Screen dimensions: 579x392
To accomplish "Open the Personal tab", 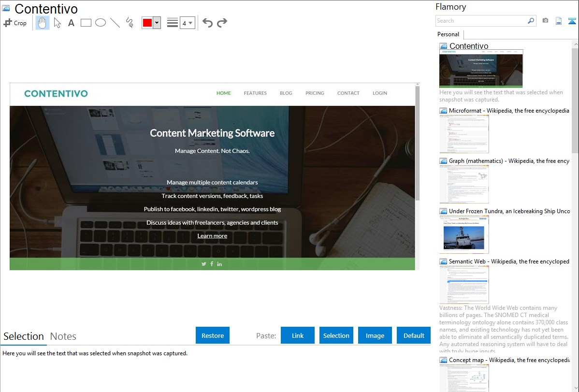I will pos(449,34).
